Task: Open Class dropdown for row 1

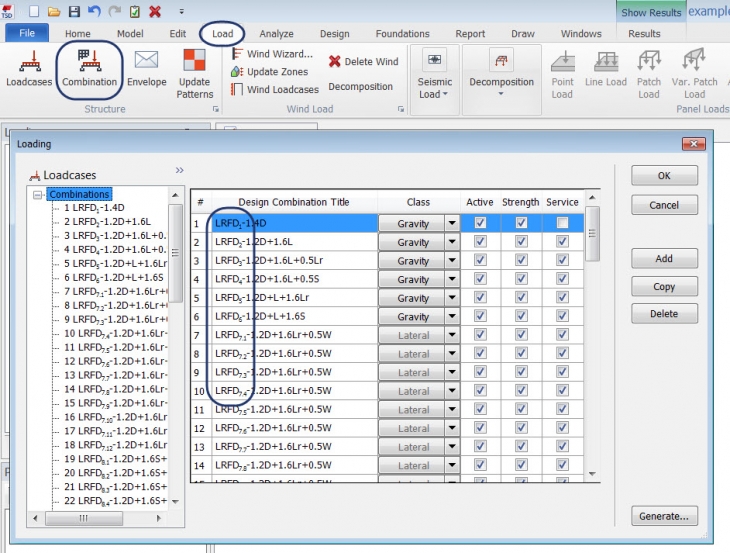Action: tap(451, 224)
